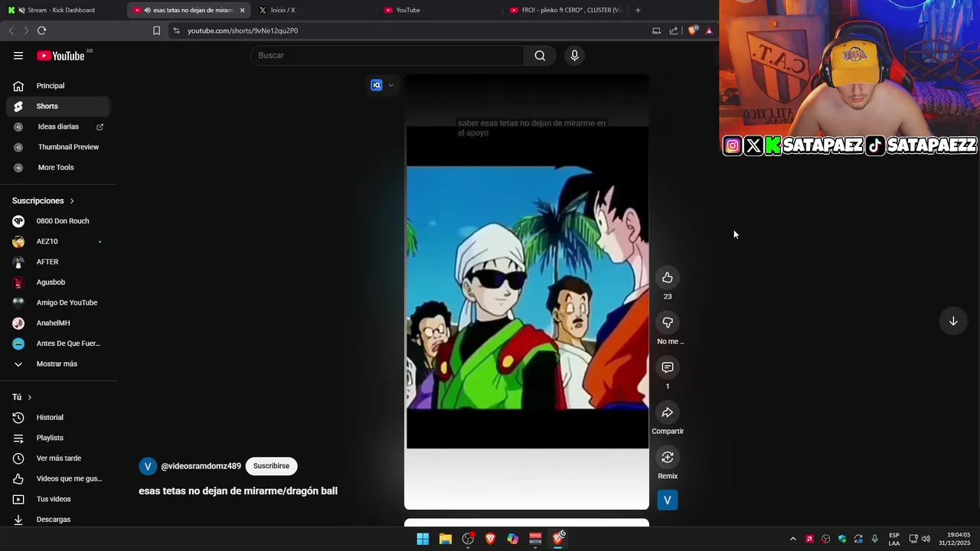The height and width of the screenshot is (551, 980).
Task: Open the comments on the short
Action: [668, 367]
